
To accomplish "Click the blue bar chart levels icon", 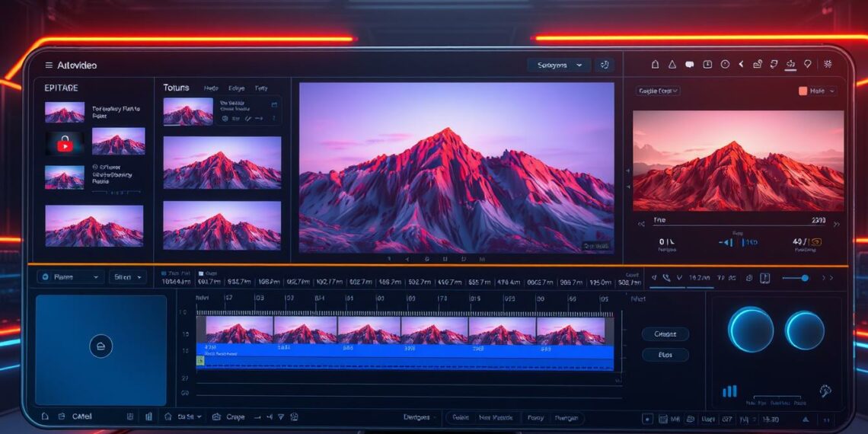I will [729, 391].
